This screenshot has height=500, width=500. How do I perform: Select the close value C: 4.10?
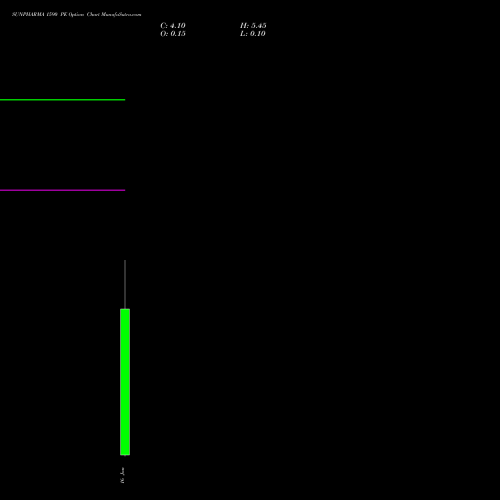pyautogui.click(x=173, y=26)
